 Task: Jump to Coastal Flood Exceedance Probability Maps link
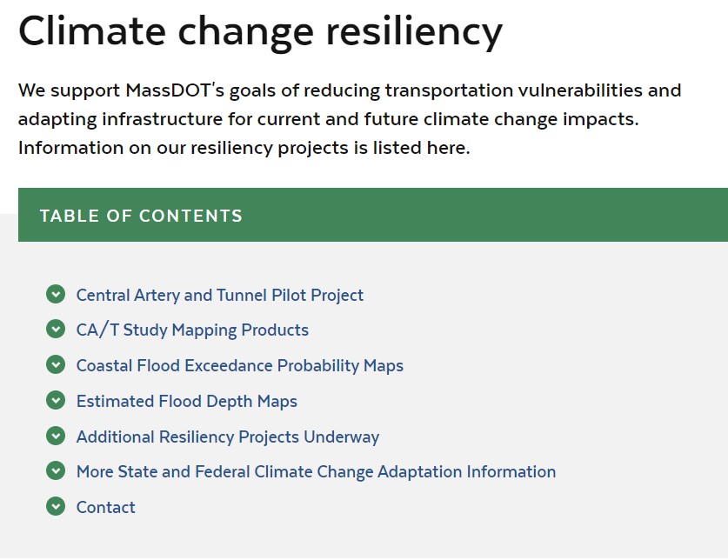pos(239,366)
